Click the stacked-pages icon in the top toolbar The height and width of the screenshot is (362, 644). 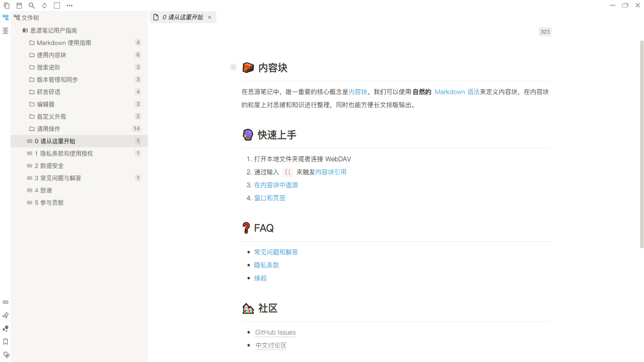[7, 6]
